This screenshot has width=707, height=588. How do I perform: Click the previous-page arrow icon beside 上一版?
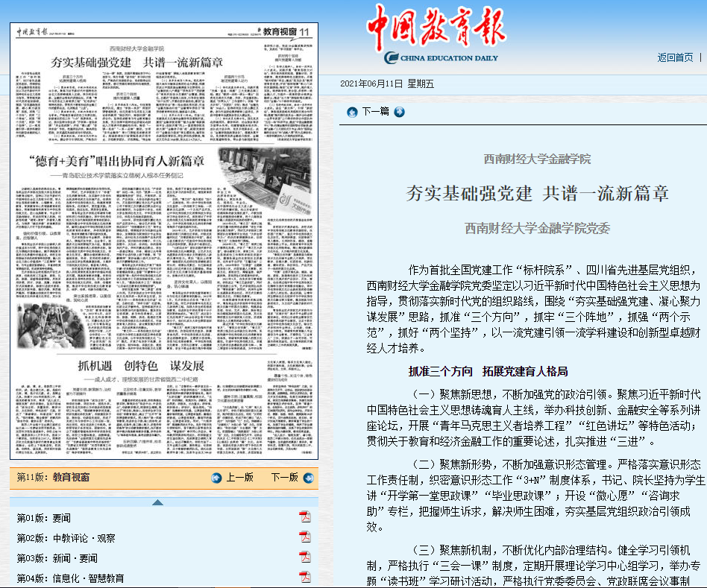[x=216, y=478]
